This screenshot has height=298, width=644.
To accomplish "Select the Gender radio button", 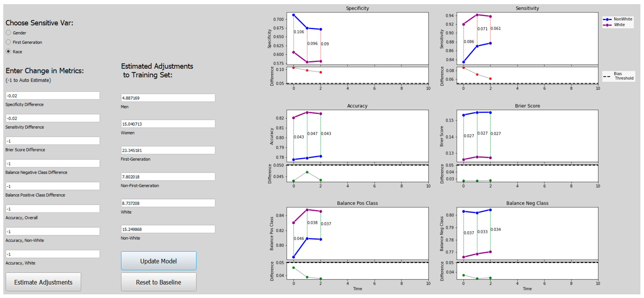I will click(8, 33).
